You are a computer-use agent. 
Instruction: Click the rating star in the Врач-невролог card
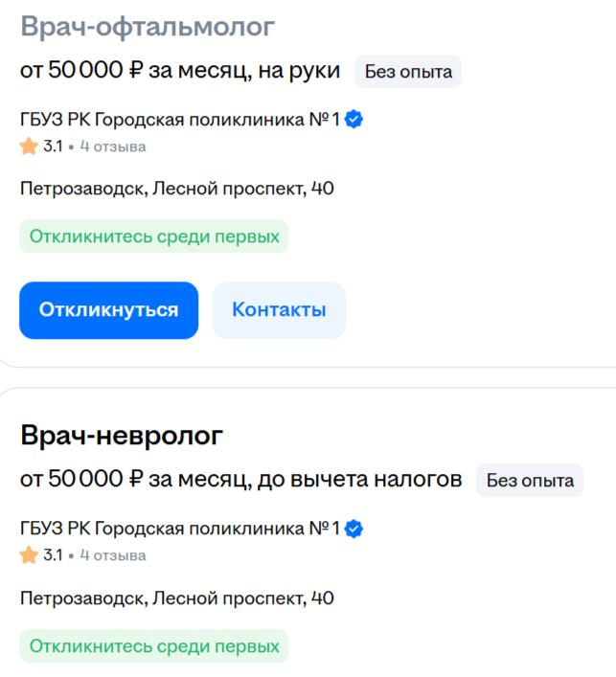(x=29, y=555)
